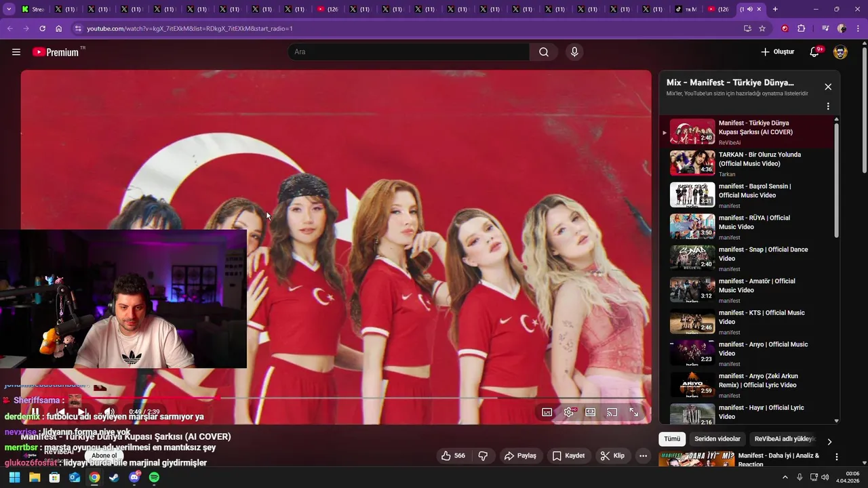The height and width of the screenshot is (488, 868).
Task: Reload the page
Action: point(42,28)
